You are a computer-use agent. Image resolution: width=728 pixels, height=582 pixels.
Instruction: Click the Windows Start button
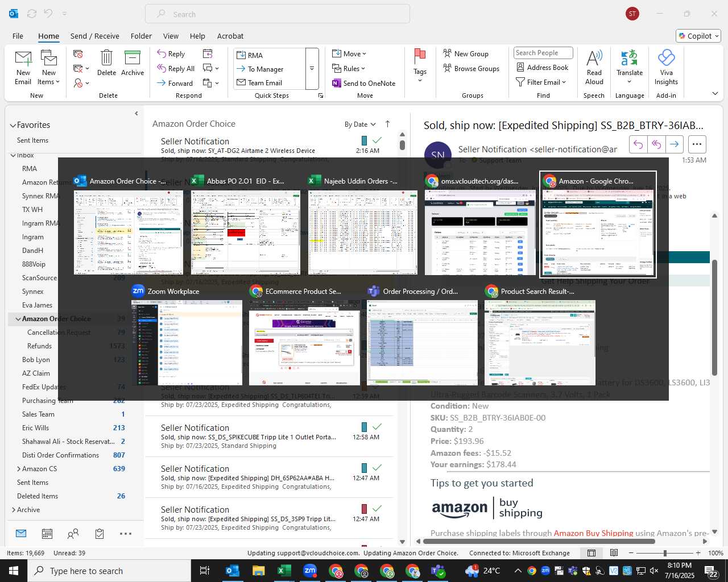pyautogui.click(x=14, y=571)
